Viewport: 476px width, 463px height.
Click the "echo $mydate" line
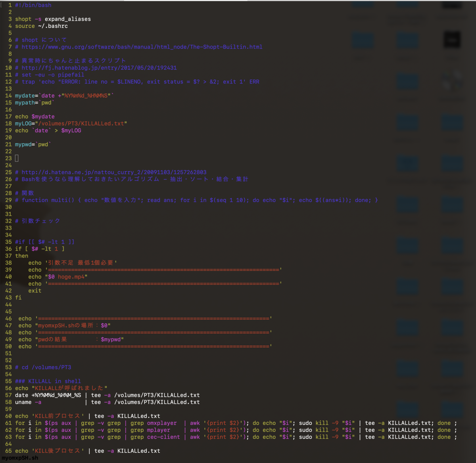[35, 117]
